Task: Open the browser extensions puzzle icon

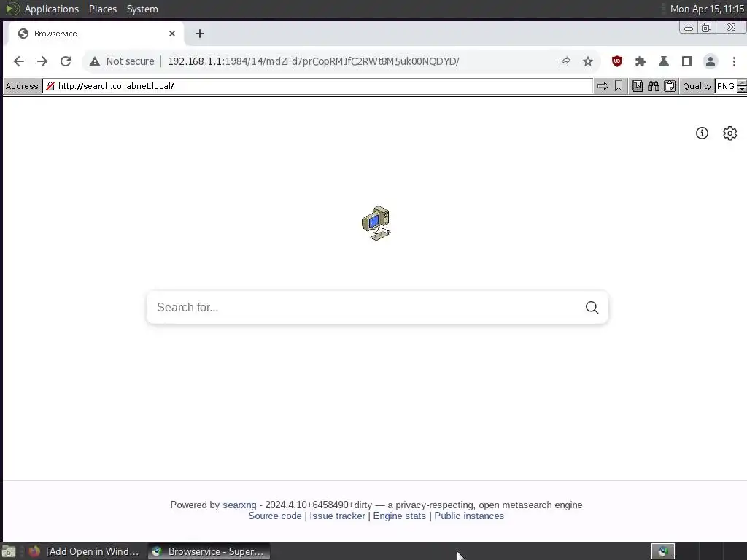Action: tap(640, 61)
